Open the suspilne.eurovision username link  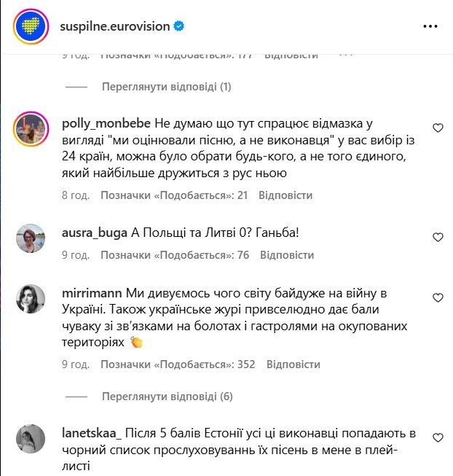[x=114, y=26]
